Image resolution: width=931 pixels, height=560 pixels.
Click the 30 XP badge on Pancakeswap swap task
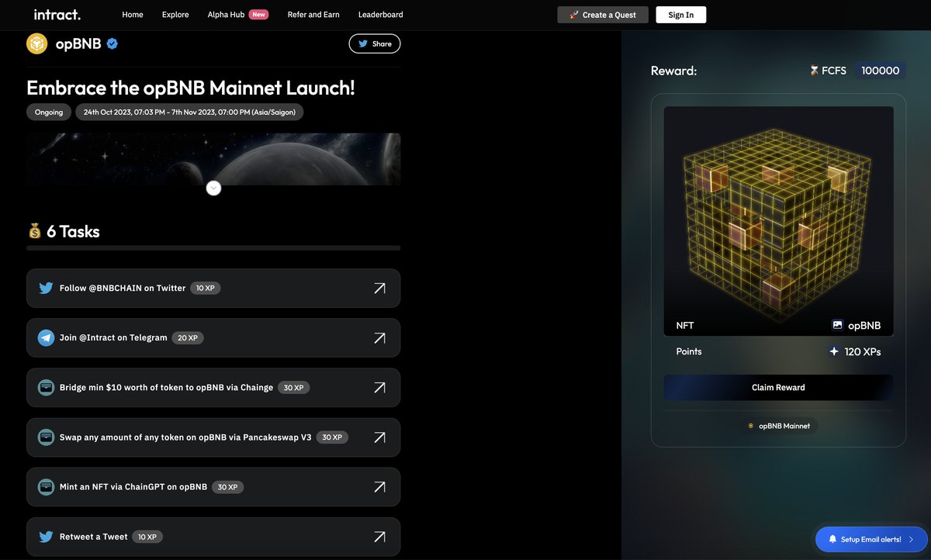click(x=332, y=437)
